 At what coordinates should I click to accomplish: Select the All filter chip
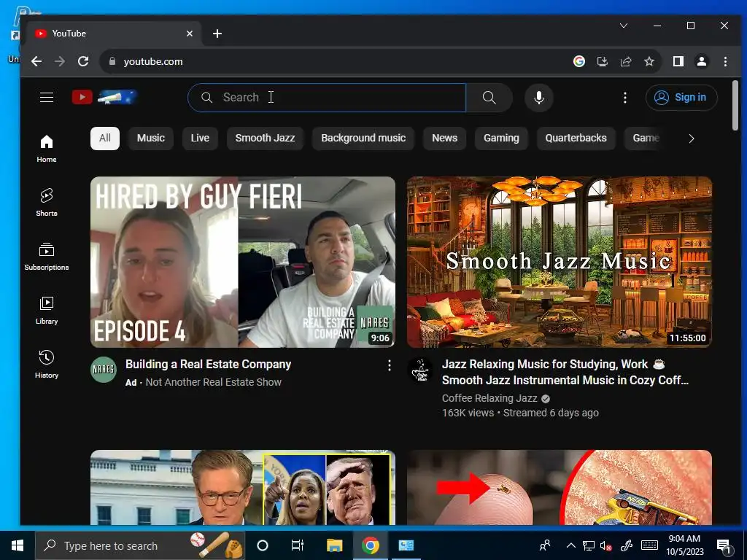tap(105, 138)
